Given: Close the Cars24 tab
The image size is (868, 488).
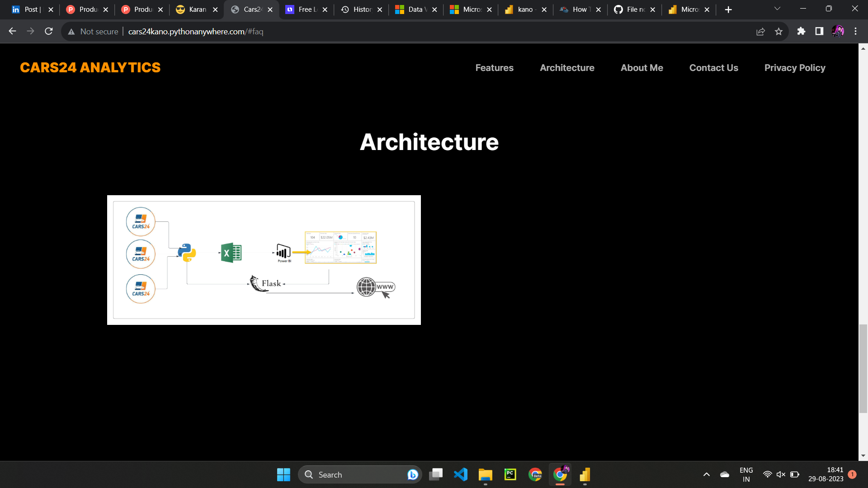Looking at the screenshot, I should tap(270, 9).
